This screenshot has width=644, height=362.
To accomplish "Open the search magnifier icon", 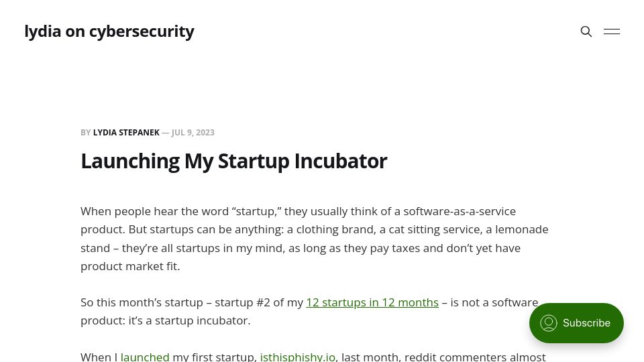I will tap(586, 32).
